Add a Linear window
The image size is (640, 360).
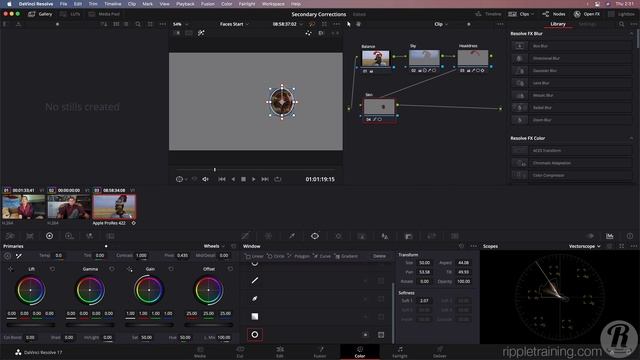(x=254, y=256)
